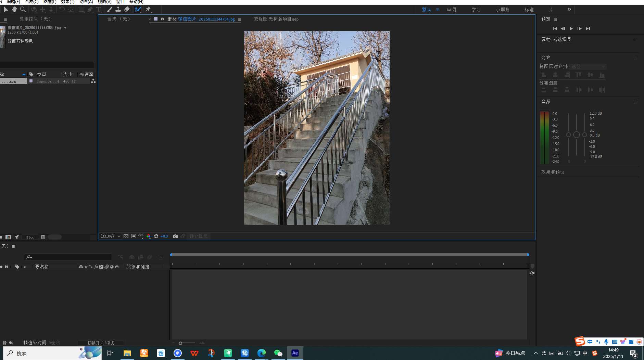Screen dimensions: 644x360
Task: Open the 帮助(H) menu
Action: [x=136, y=2]
